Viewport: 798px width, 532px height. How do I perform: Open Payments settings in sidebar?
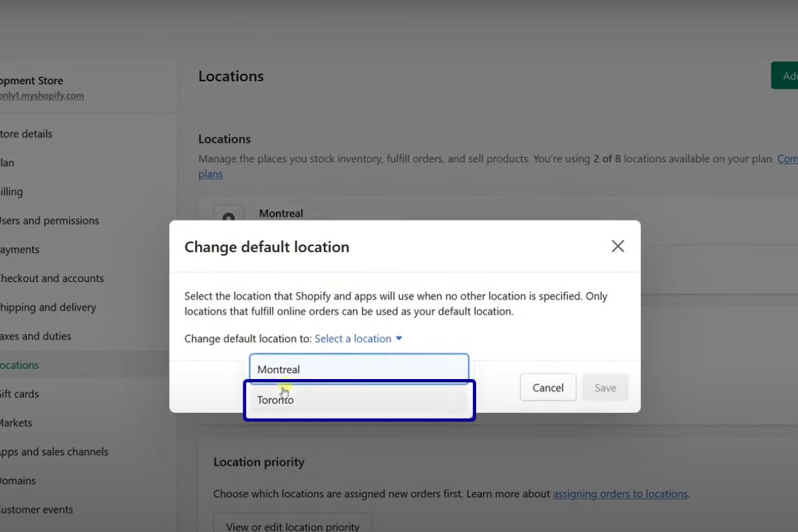(19, 250)
